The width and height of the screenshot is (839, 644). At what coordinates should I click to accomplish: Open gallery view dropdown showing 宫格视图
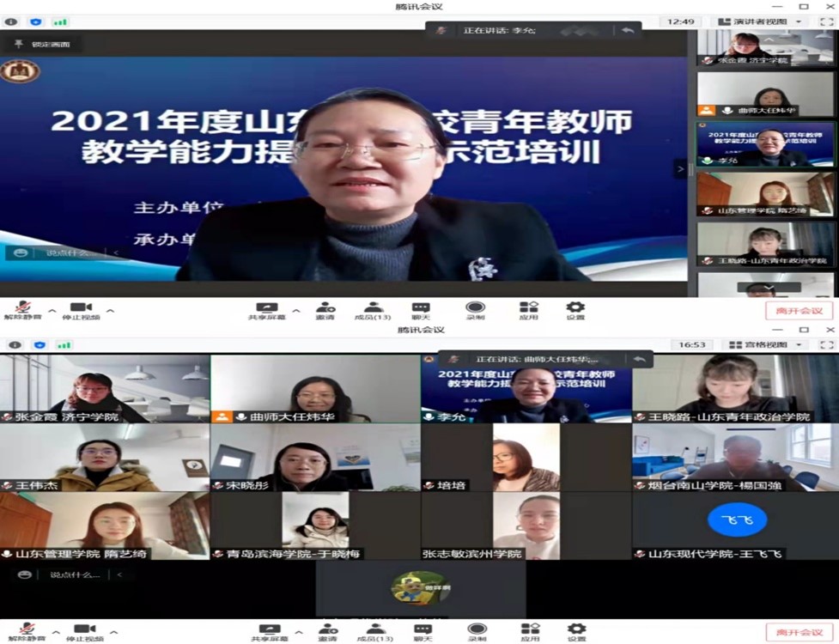tap(765, 344)
